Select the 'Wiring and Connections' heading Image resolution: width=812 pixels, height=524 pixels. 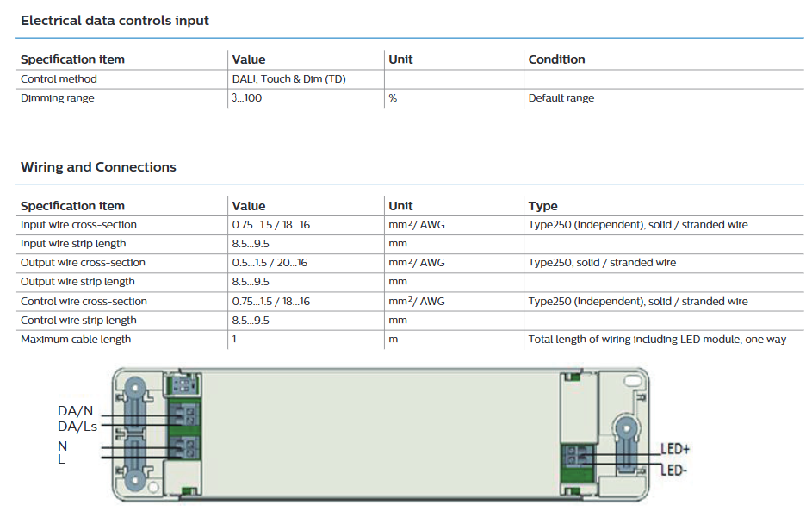coord(98,167)
